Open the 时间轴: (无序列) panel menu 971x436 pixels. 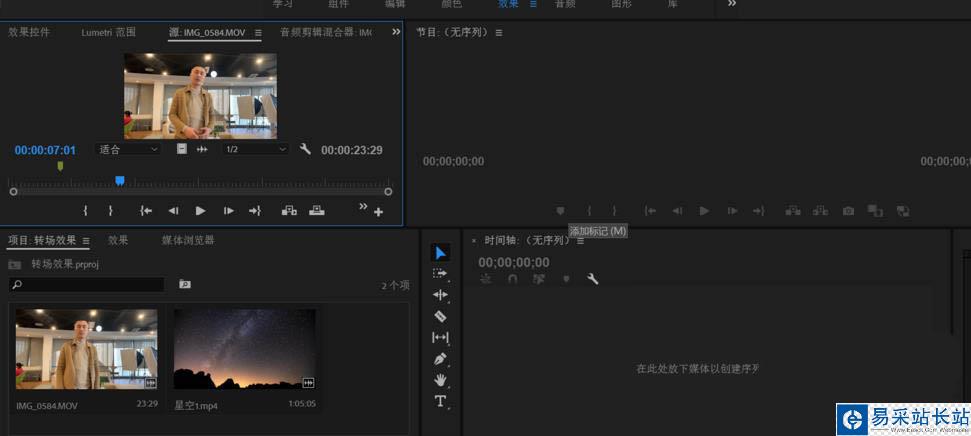click(x=580, y=241)
